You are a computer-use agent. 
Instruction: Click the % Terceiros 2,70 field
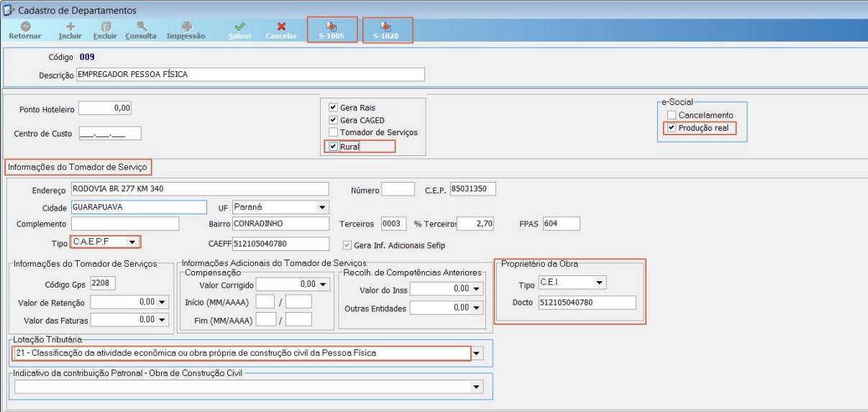pyautogui.click(x=476, y=224)
